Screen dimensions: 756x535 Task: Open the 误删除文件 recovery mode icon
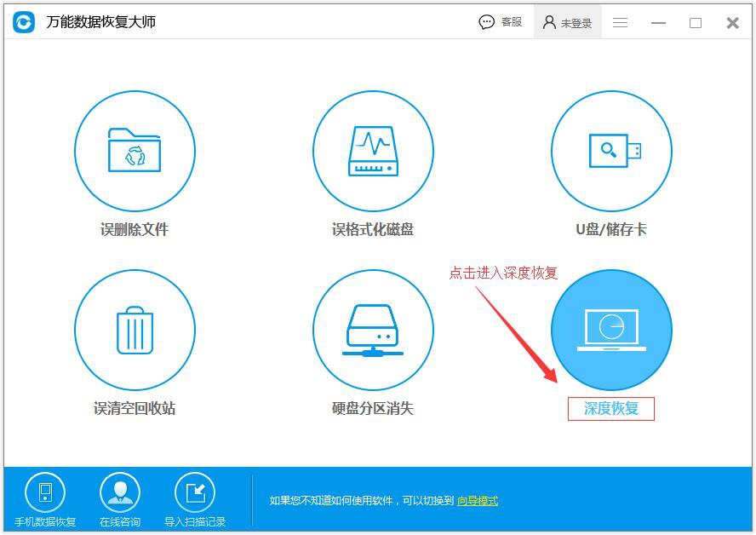[135, 151]
